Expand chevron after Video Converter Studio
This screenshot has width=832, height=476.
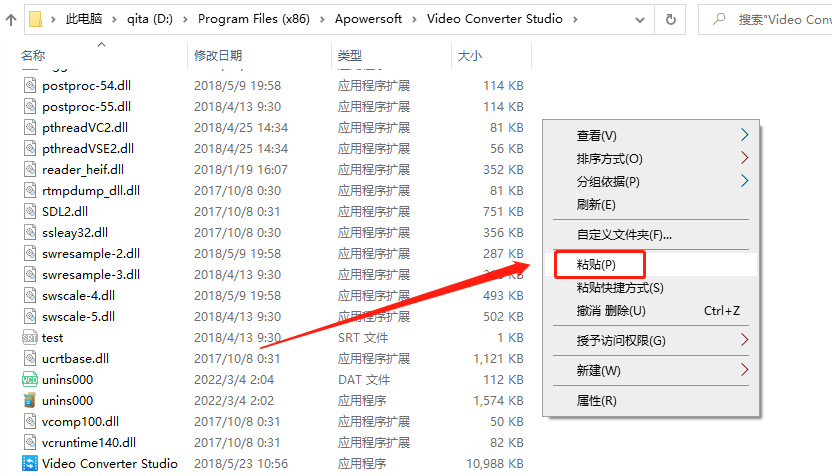pos(575,20)
